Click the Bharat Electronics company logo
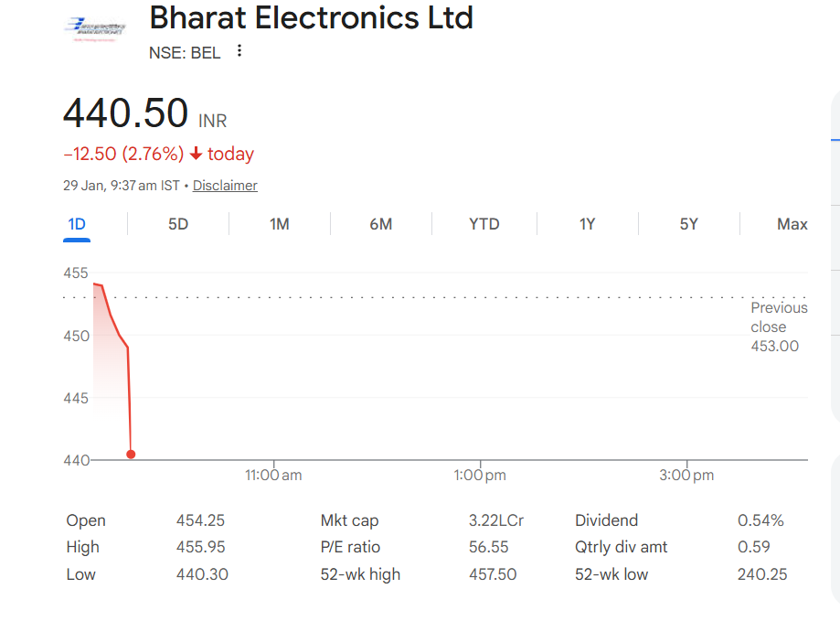The width and height of the screenshot is (840, 621). [95, 28]
